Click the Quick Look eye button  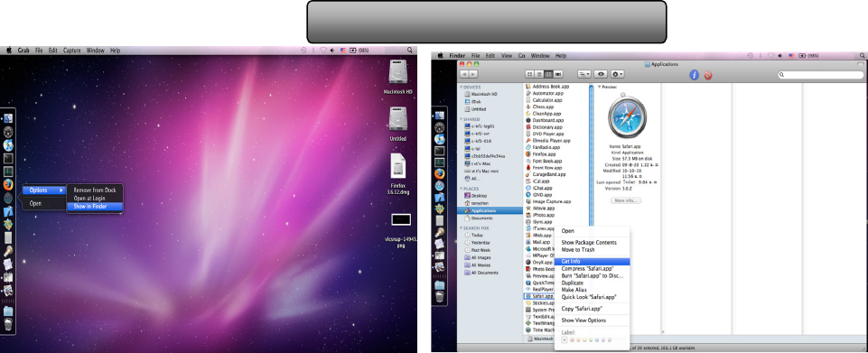pos(602,74)
